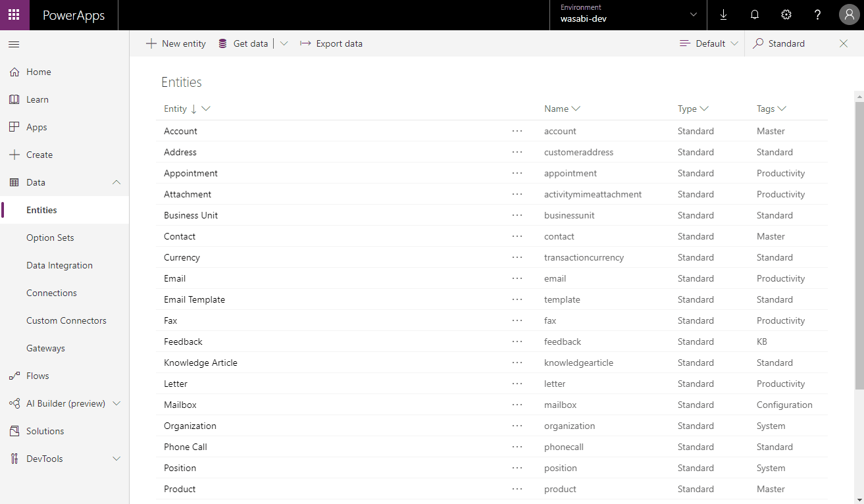The width and height of the screenshot is (864, 504).
Task: Expand the Get data split chevron
Action: pos(284,43)
